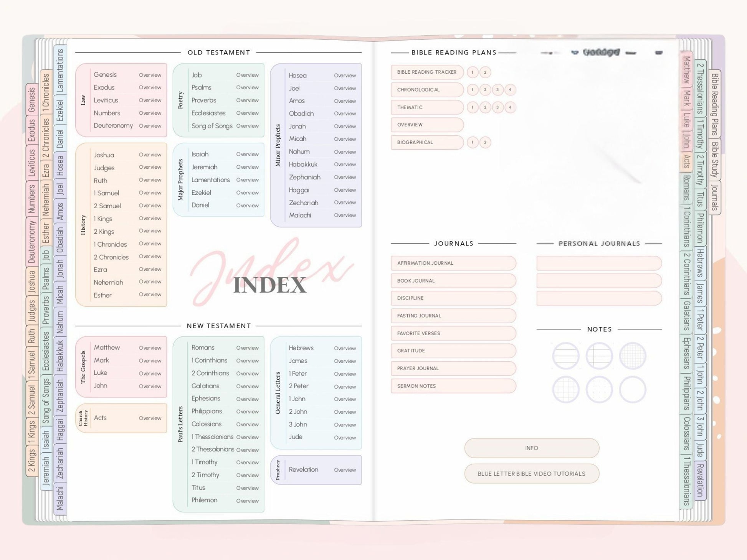Image resolution: width=747 pixels, height=560 pixels.
Task: Select the Revelation side tab
Action: click(x=700, y=480)
